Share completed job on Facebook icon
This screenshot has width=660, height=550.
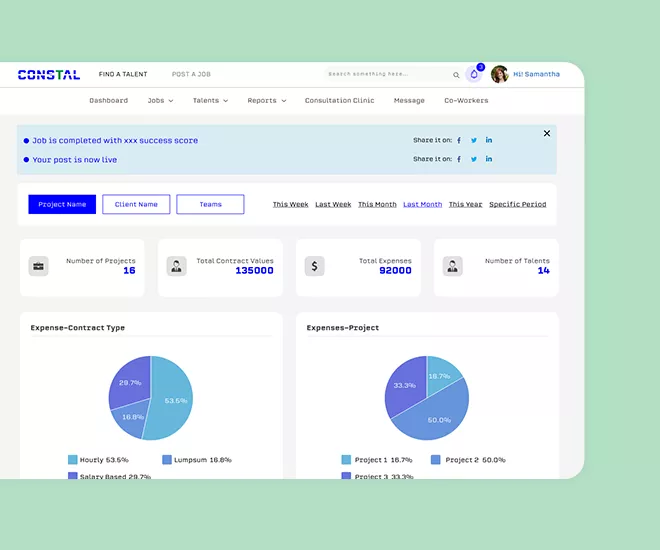coord(459,141)
